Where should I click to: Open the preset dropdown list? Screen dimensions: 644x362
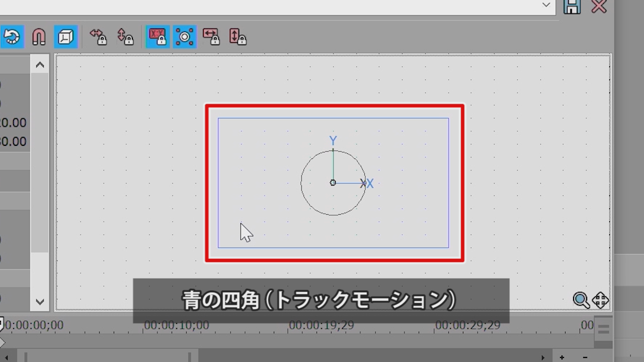(x=546, y=6)
